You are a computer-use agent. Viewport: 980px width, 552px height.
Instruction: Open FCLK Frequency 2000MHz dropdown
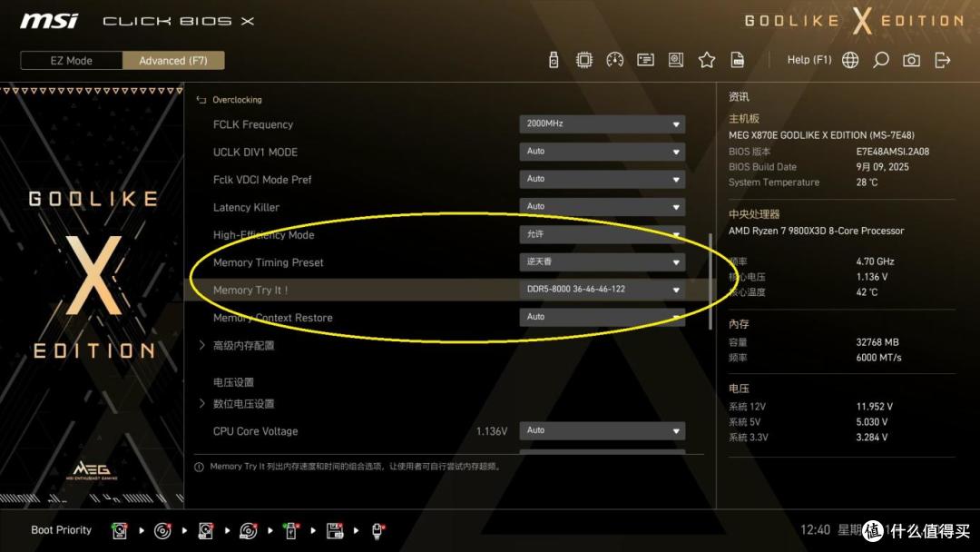602,123
